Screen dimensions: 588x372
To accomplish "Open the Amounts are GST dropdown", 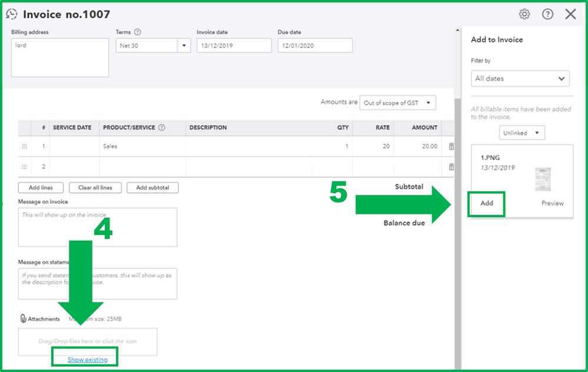I will click(397, 103).
